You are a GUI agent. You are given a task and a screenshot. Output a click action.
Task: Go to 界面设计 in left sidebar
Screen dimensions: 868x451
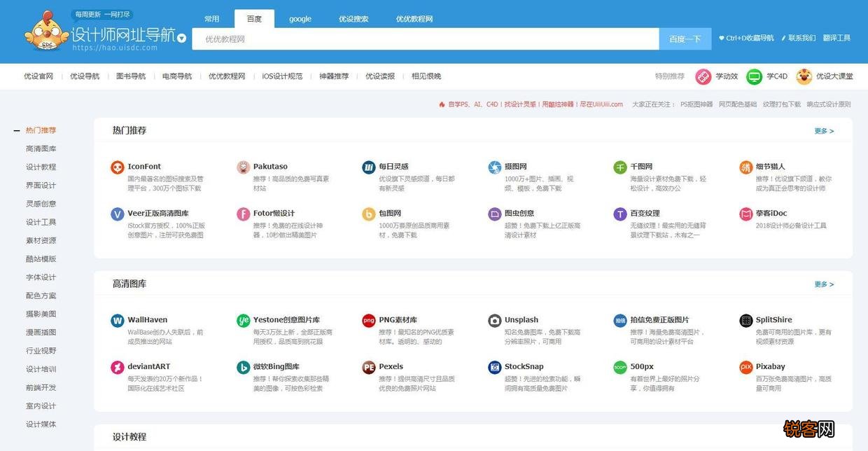(41, 186)
